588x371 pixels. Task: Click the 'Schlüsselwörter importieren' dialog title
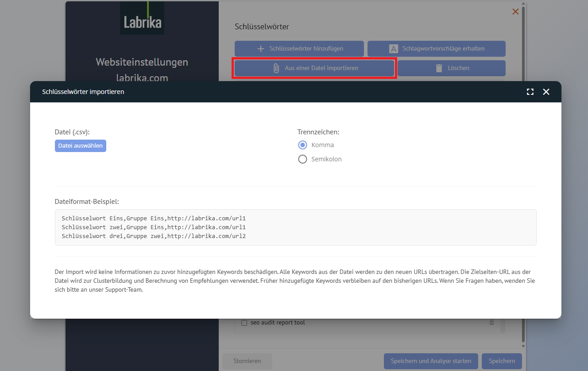(x=83, y=92)
